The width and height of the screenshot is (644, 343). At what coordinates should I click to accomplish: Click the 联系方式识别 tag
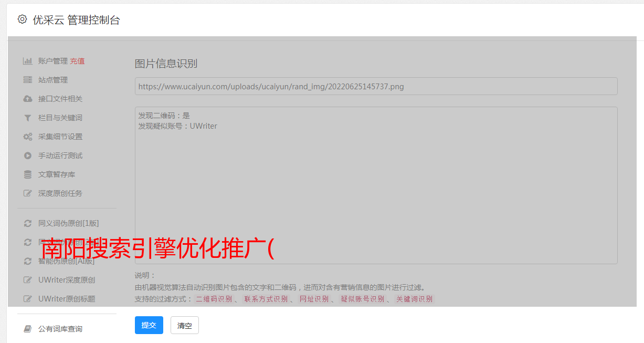coord(266,299)
